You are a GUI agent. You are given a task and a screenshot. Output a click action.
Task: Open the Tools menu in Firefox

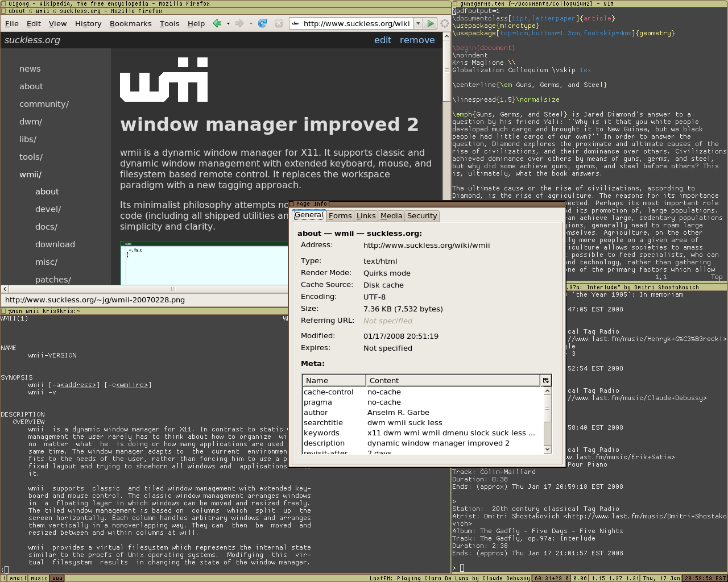169,23
